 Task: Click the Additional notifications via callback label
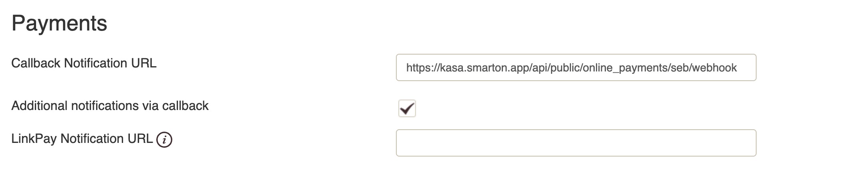tap(110, 106)
